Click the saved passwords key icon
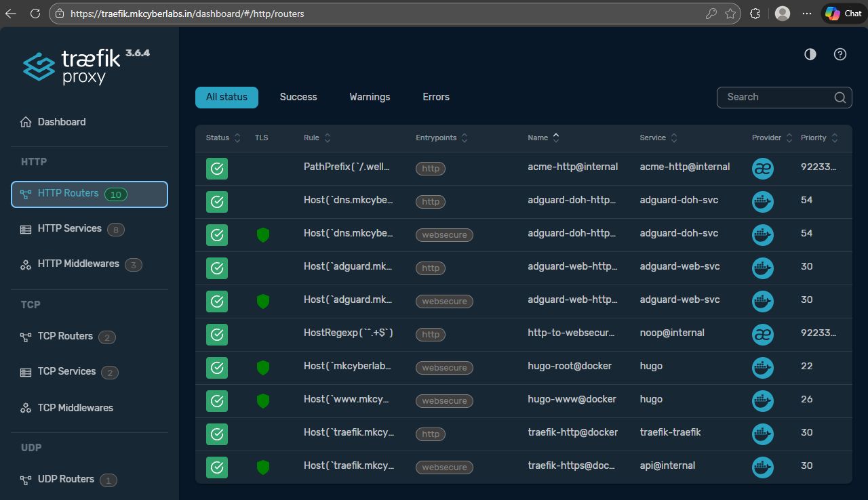This screenshot has height=500, width=868. coord(711,14)
